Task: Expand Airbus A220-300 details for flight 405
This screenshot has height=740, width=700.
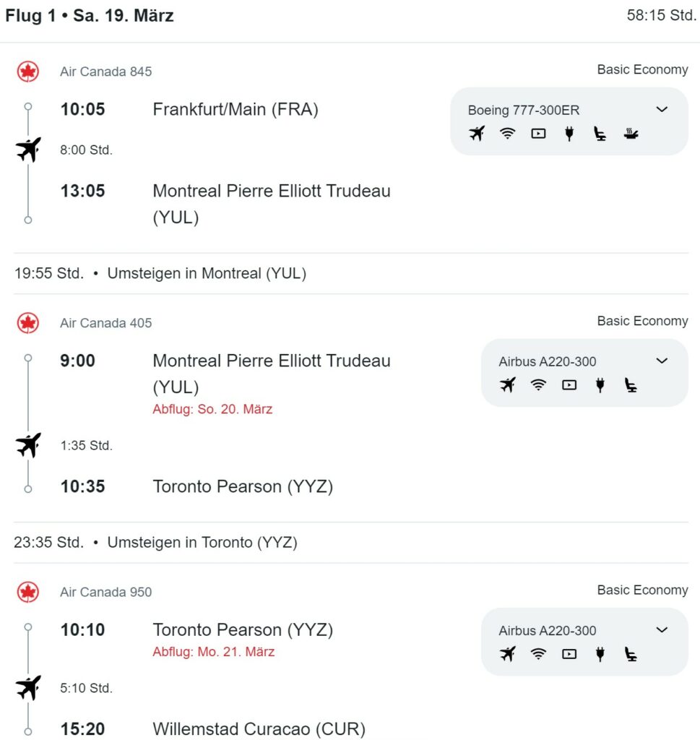Action: point(662,361)
